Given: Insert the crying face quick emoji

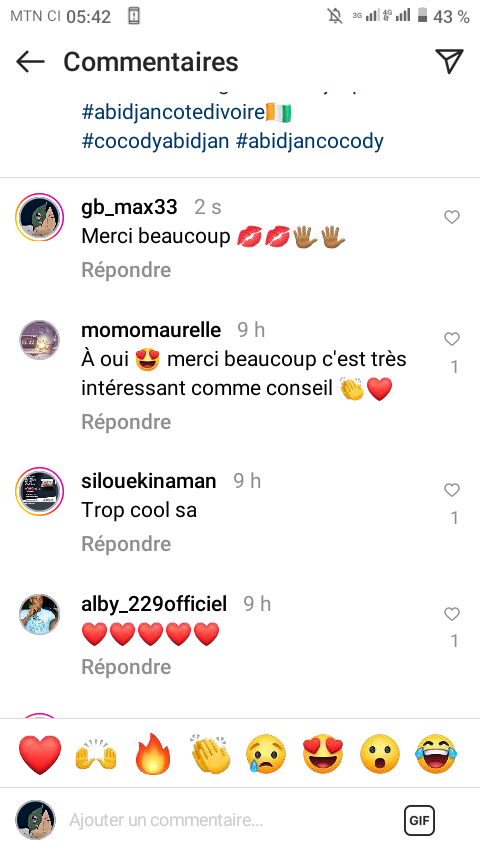Looking at the screenshot, I should pyautogui.click(x=266, y=754).
